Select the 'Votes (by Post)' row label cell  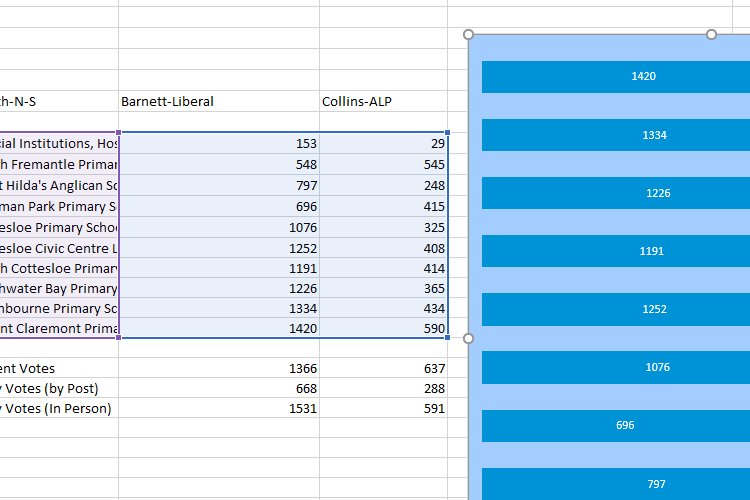pyautogui.click(x=58, y=388)
